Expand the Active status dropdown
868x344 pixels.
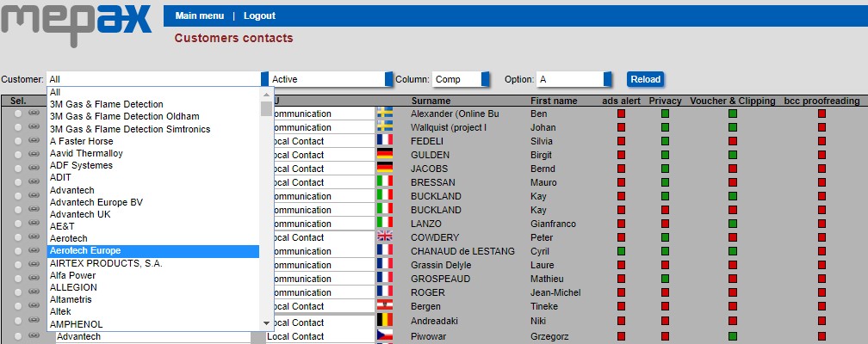pyautogui.click(x=329, y=79)
